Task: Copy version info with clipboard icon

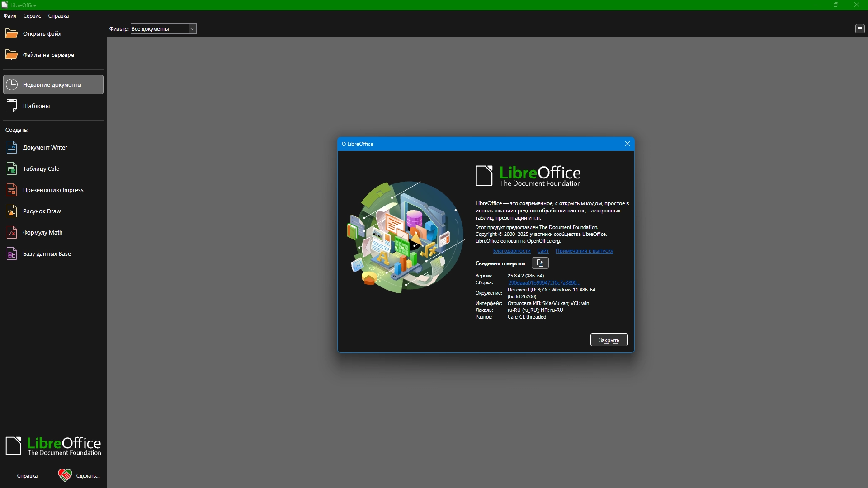Action: point(540,263)
